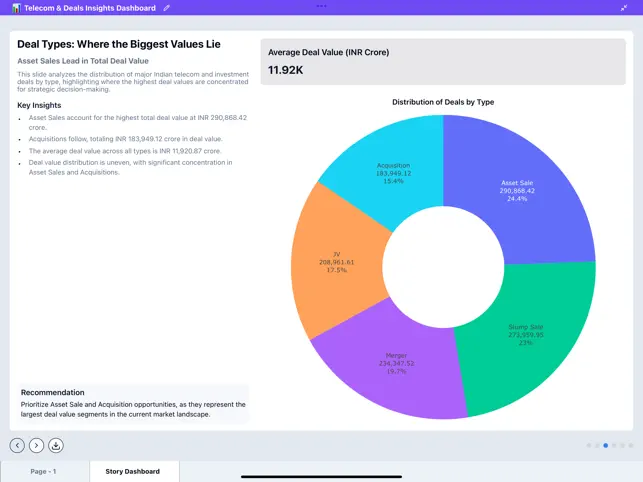Advance to the next story slide
The width and height of the screenshot is (643, 482).
click(x=36, y=445)
